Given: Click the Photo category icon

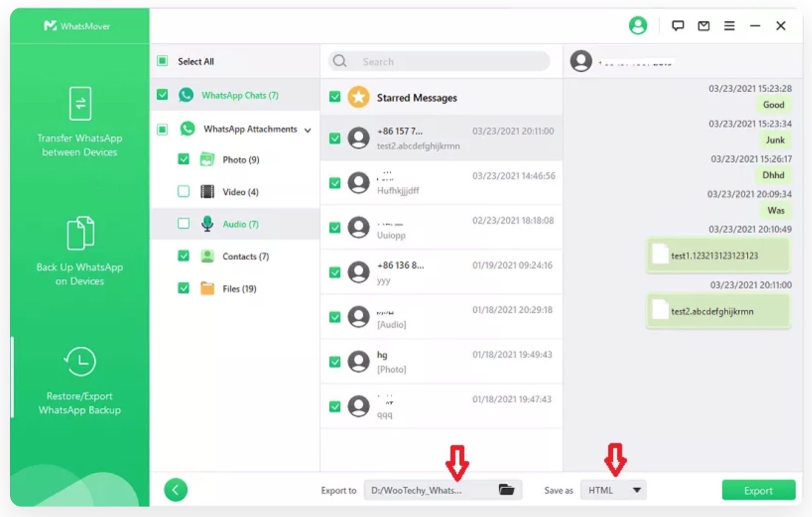Looking at the screenshot, I should click(x=207, y=159).
